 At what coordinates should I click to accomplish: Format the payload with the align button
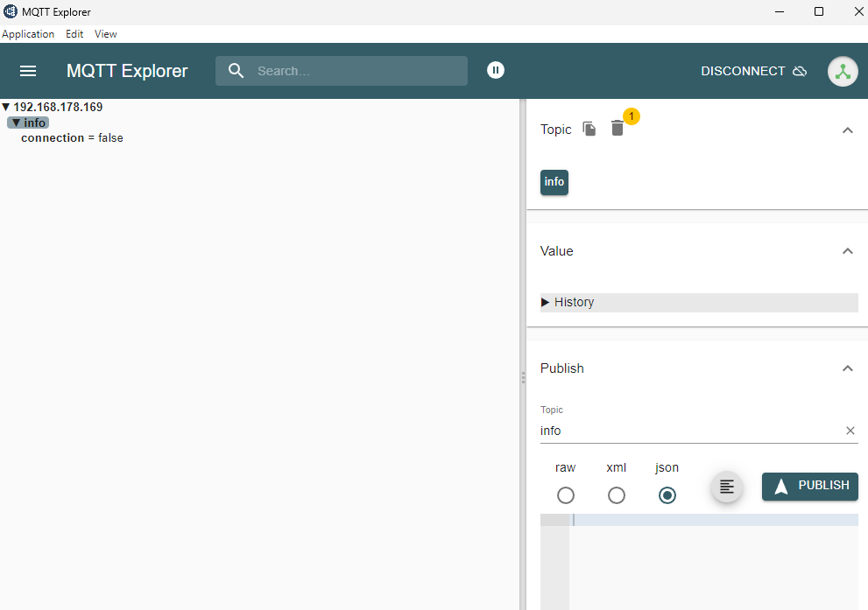(726, 487)
